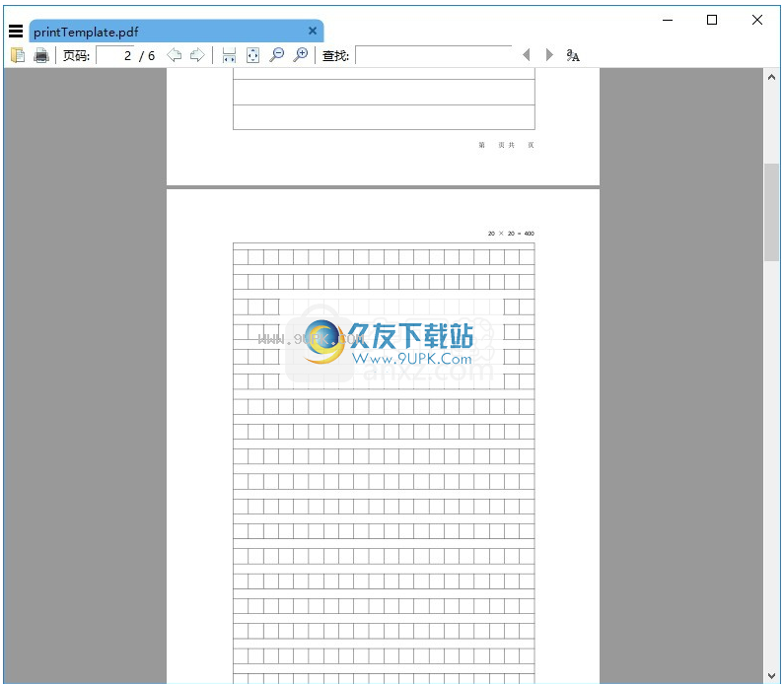Go to next page arrow
The image size is (784, 684).
click(x=197, y=55)
